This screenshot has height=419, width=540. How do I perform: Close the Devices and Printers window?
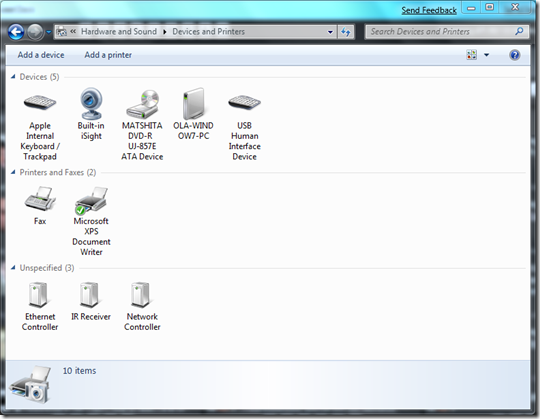click(515, 7)
